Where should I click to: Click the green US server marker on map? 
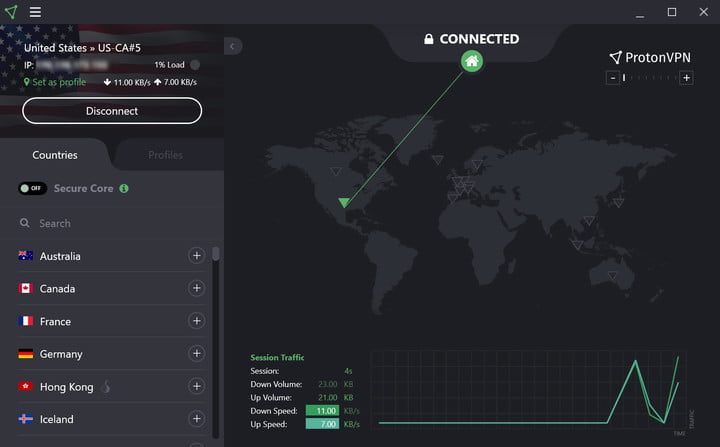(344, 203)
